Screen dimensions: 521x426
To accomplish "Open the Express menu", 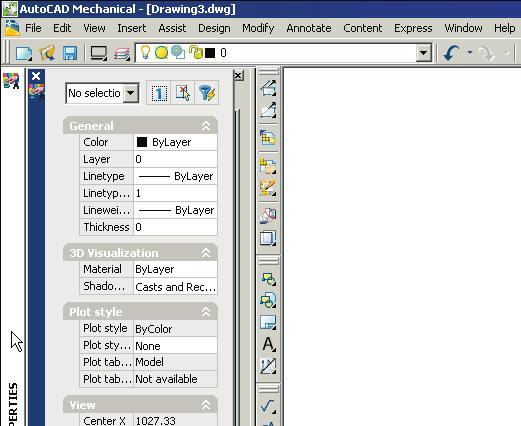I will (413, 28).
